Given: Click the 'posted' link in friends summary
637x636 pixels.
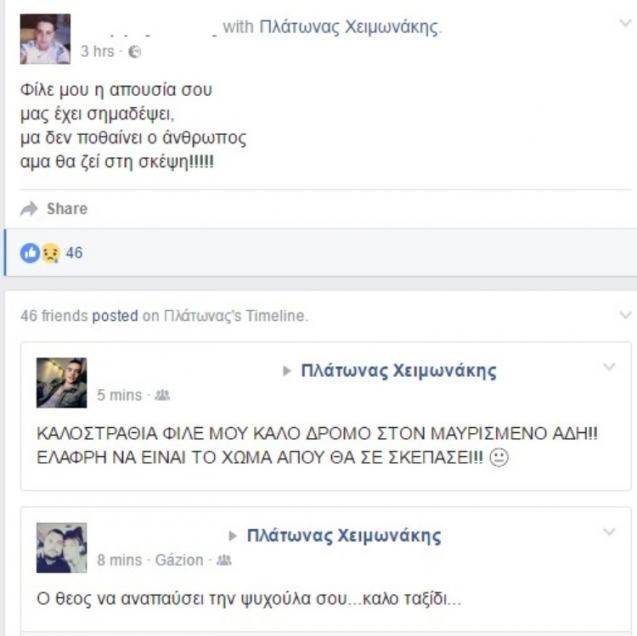Looking at the screenshot, I should coord(115,316).
